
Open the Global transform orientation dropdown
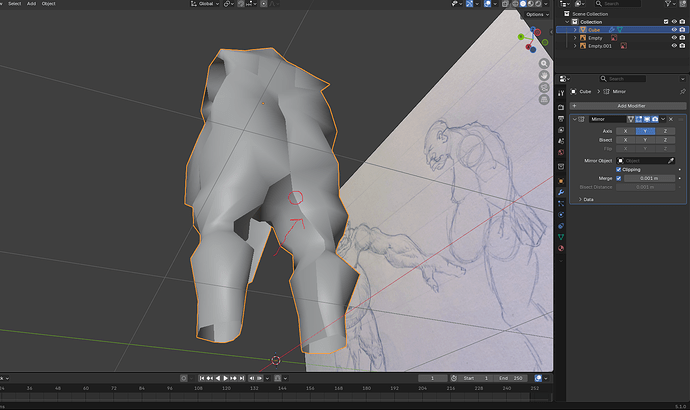pyautogui.click(x=205, y=4)
